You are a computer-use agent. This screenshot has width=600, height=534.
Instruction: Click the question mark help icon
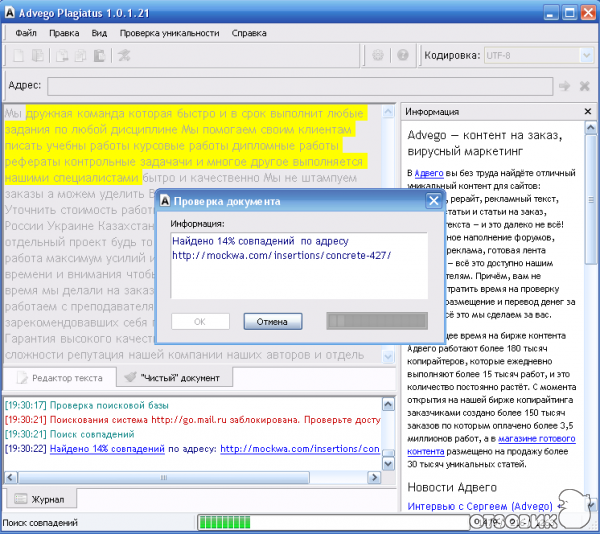tap(403, 55)
